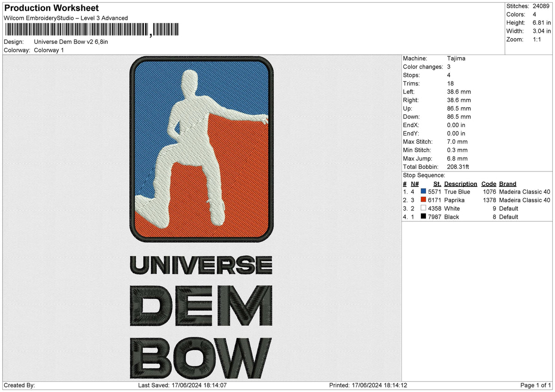Click the "Stops:" label
The width and height of the screenshot is (555, 392).
pos(412,75)
